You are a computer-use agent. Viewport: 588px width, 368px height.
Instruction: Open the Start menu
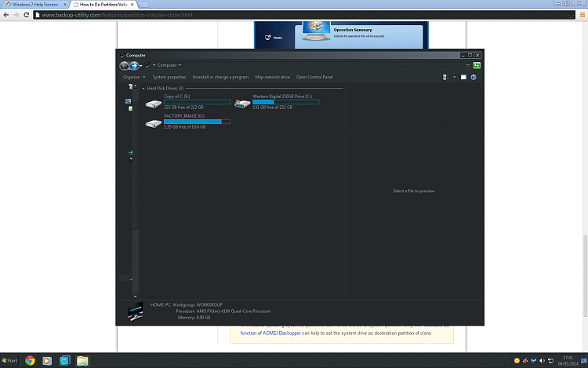click(9, 360)
